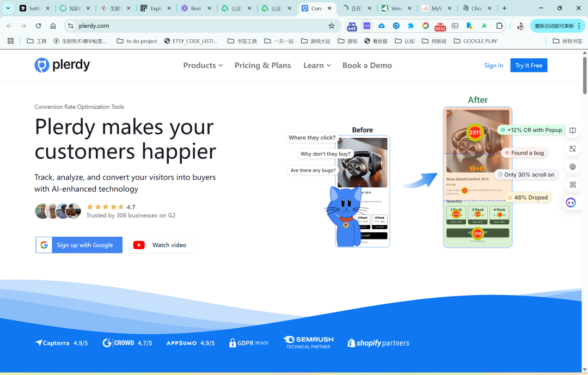This screenshot has height=375, width=588.
Task: Expand the Products dropdown menu
Action: pos(203,65)
